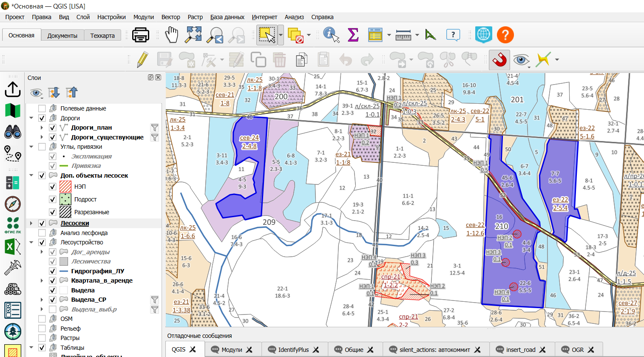Screen dimensions: 644x357
Task: Activate Select features by rectangle tool
Action: [x=267, y=35]
